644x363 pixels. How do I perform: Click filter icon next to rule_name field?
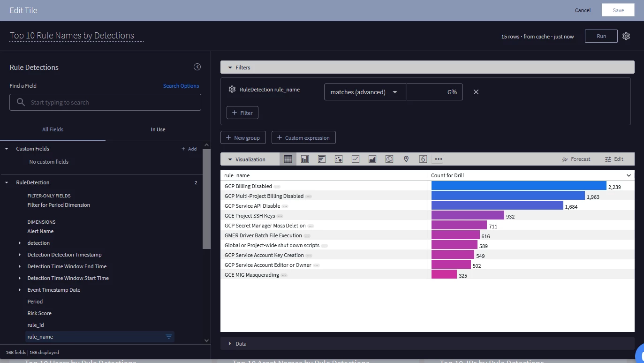169,337
